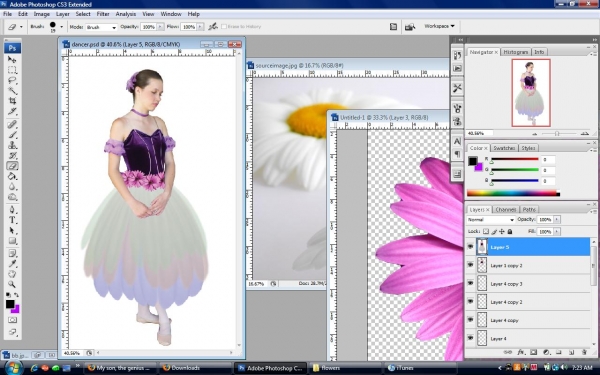Toggle visibility of Layer 4
Screen dimensions: 600x375
click(x=470, y=338)
